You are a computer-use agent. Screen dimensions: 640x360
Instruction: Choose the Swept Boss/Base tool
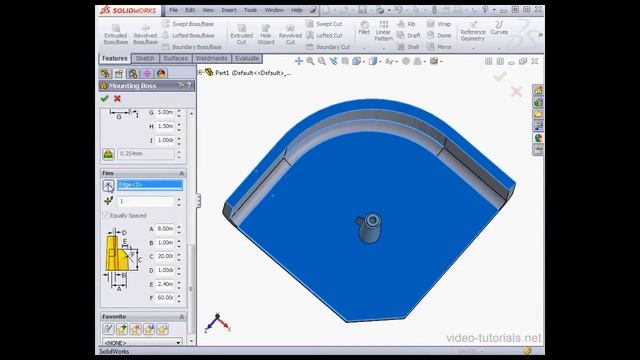click(188, 24)
